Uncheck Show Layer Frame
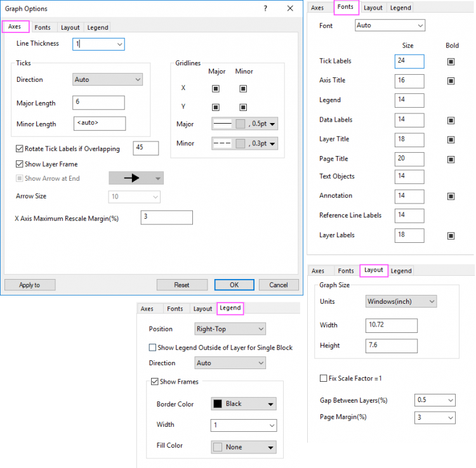This screenshot has height=468, width=476. (20, 164)
